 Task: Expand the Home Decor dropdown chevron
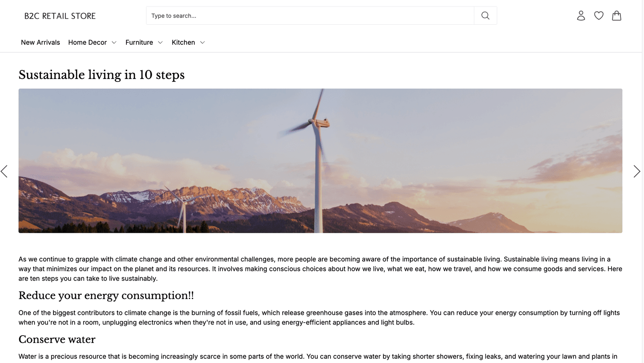114,42
